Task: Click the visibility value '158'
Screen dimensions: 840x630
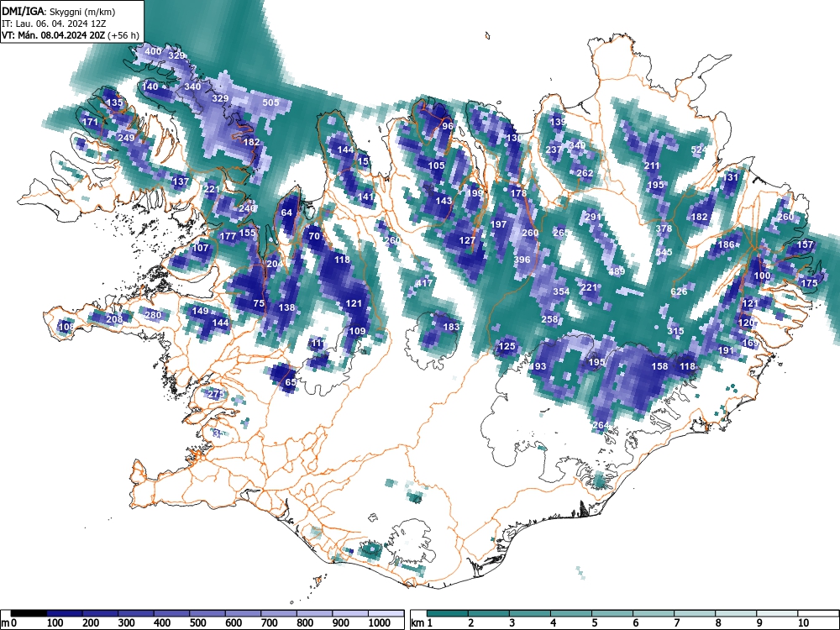Action: (x=659, y=366)
